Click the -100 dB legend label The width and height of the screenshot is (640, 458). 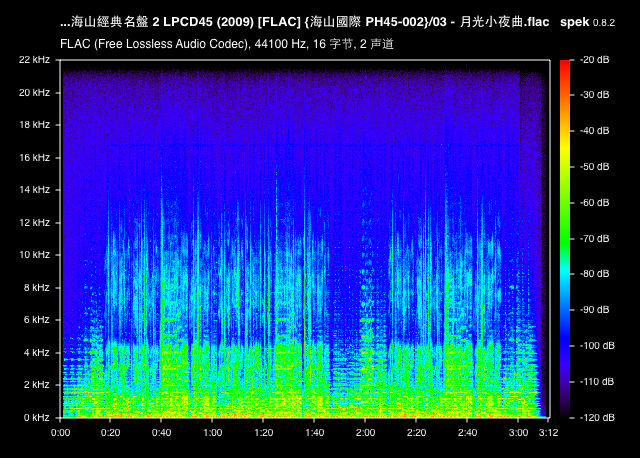click(x=597, y=346)
